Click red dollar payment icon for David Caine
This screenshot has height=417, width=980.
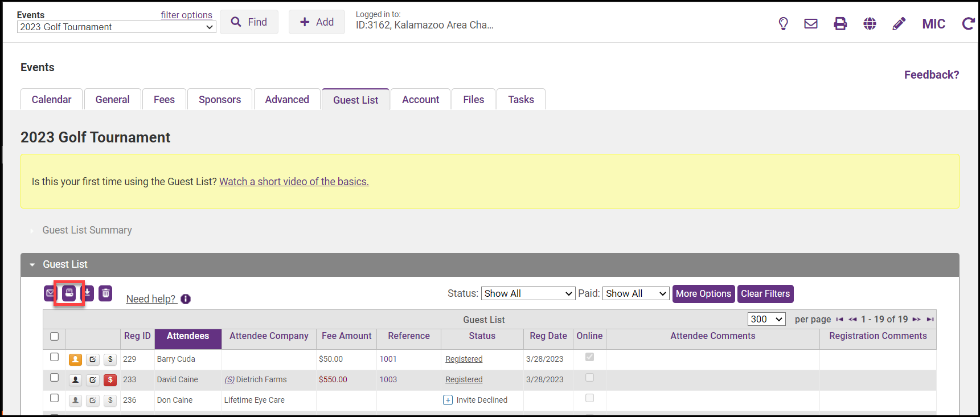click(110, 380)
